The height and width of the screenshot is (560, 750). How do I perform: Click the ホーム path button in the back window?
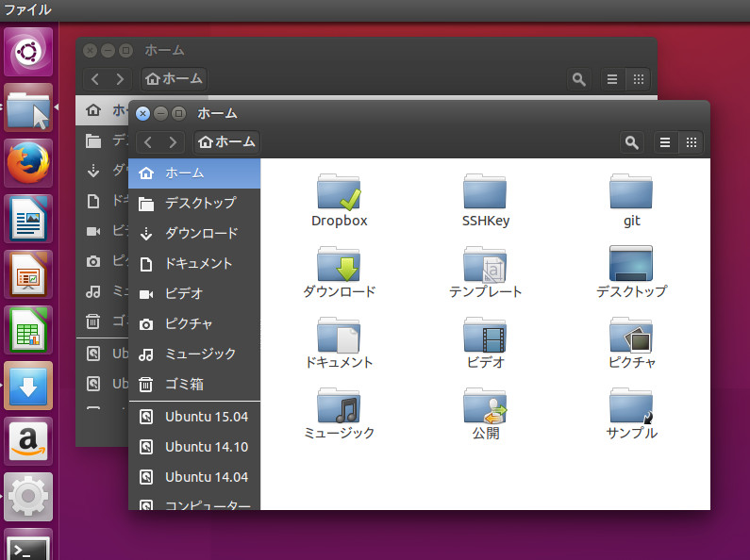point(174,79)
